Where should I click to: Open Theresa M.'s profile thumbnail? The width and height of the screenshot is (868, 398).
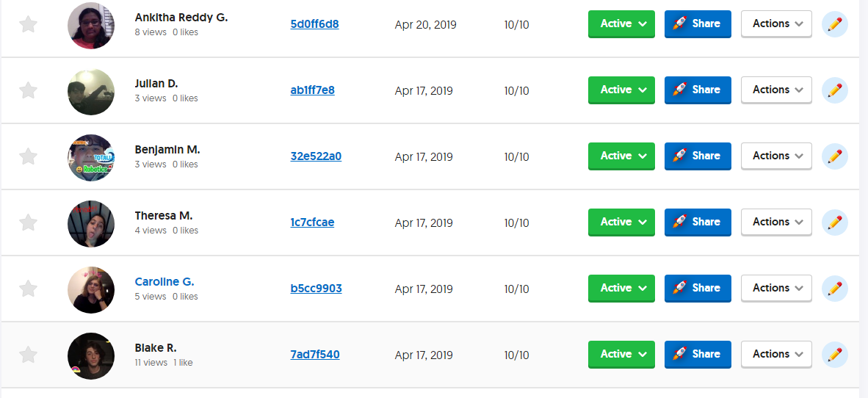pos(91,223)
